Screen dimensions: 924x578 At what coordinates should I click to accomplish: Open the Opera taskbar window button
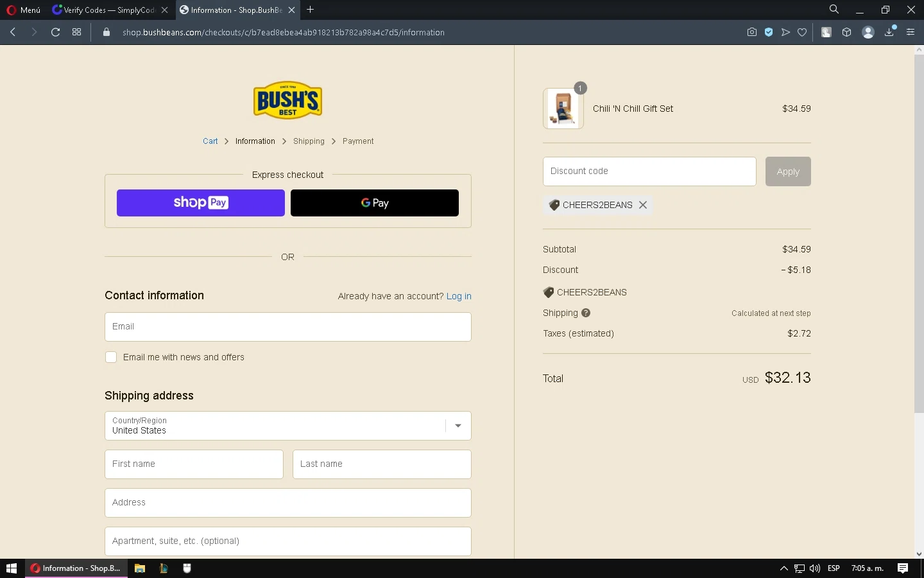[x=76, y=568]
